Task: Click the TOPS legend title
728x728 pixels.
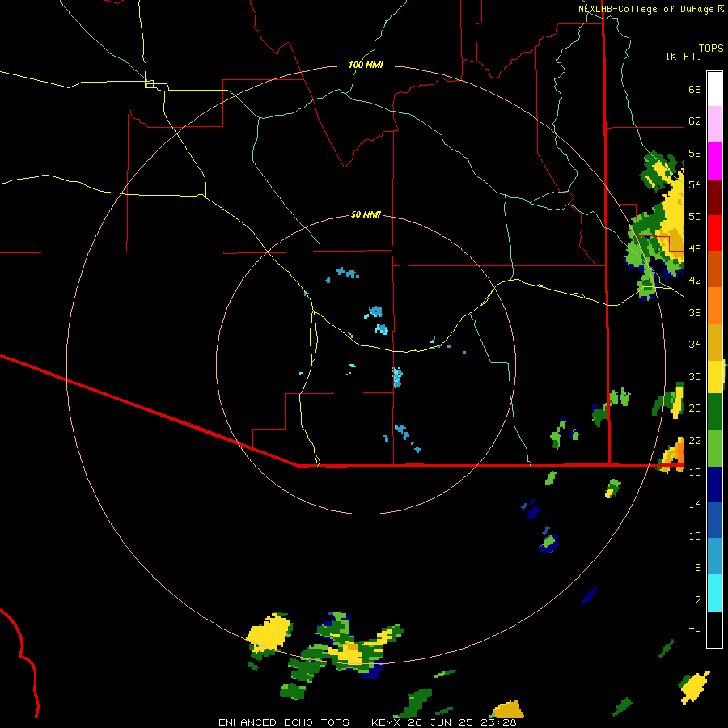Action: (711, 48)
